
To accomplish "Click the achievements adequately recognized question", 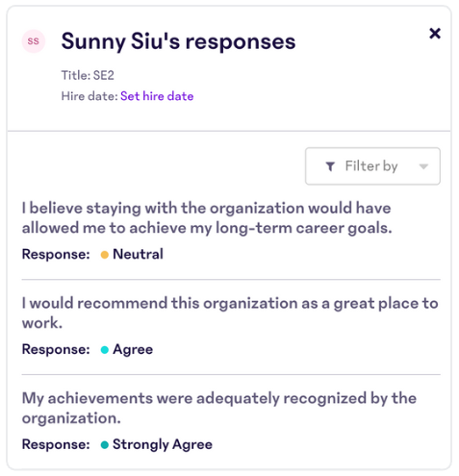I will [219, 408].
